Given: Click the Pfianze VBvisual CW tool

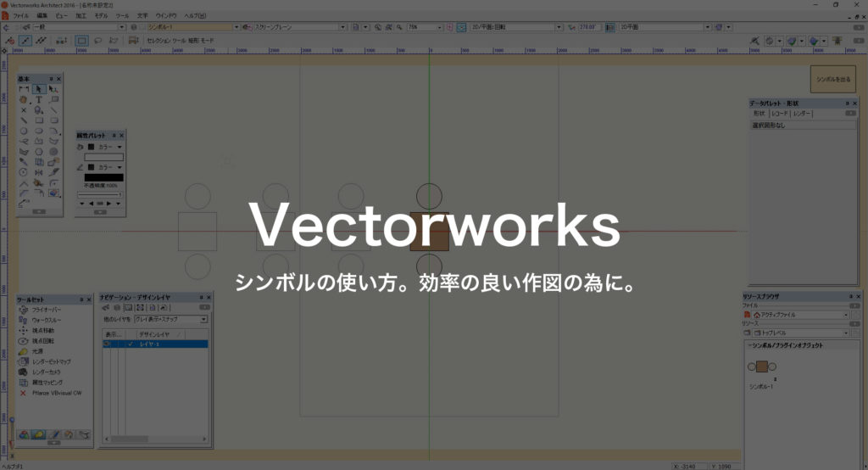Looking at the screenshot, I should pos(50,393).
